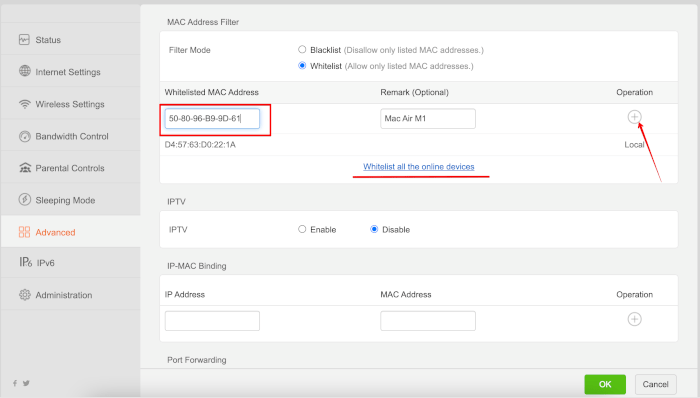Click the Status sidebar icon
The image size is (700, 398).
24,40
